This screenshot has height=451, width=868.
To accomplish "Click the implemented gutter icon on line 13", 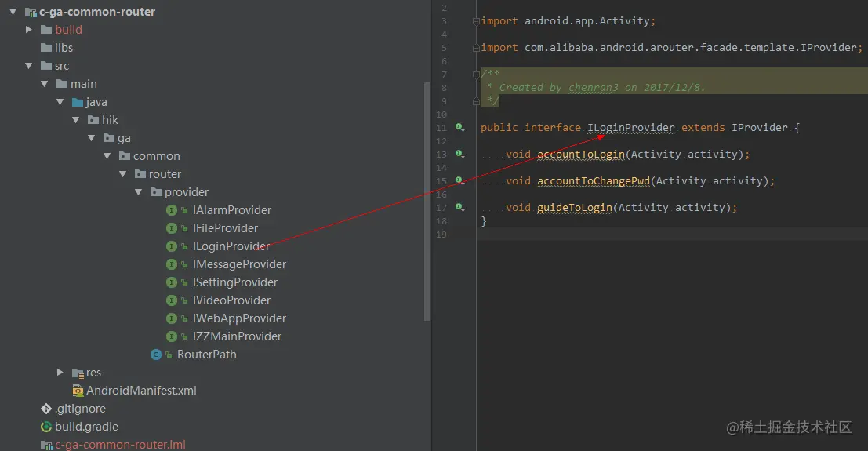I will [459, 154].
